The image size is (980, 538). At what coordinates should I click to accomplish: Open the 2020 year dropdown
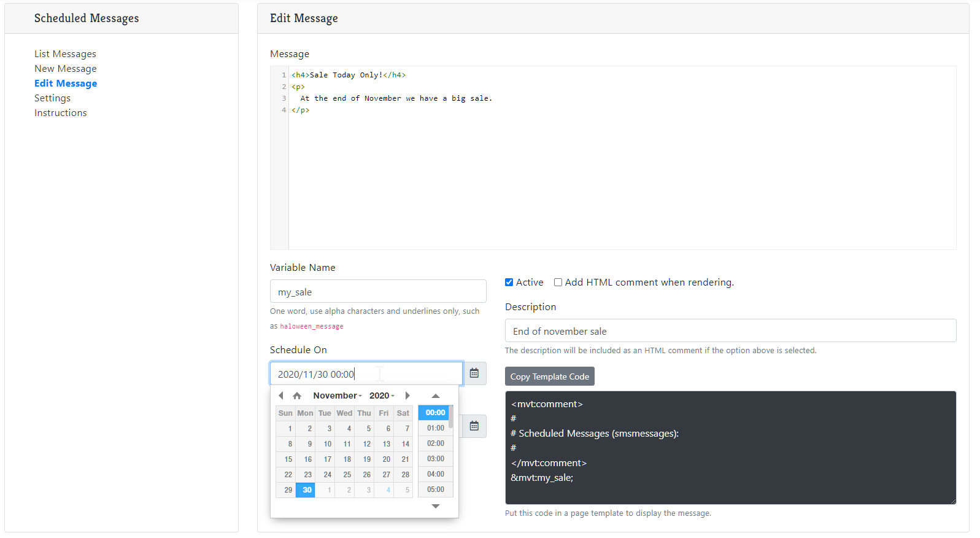coord(382,396)
